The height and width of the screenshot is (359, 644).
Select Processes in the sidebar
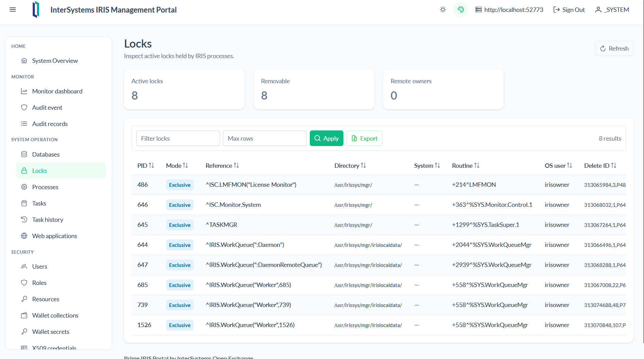61,187
